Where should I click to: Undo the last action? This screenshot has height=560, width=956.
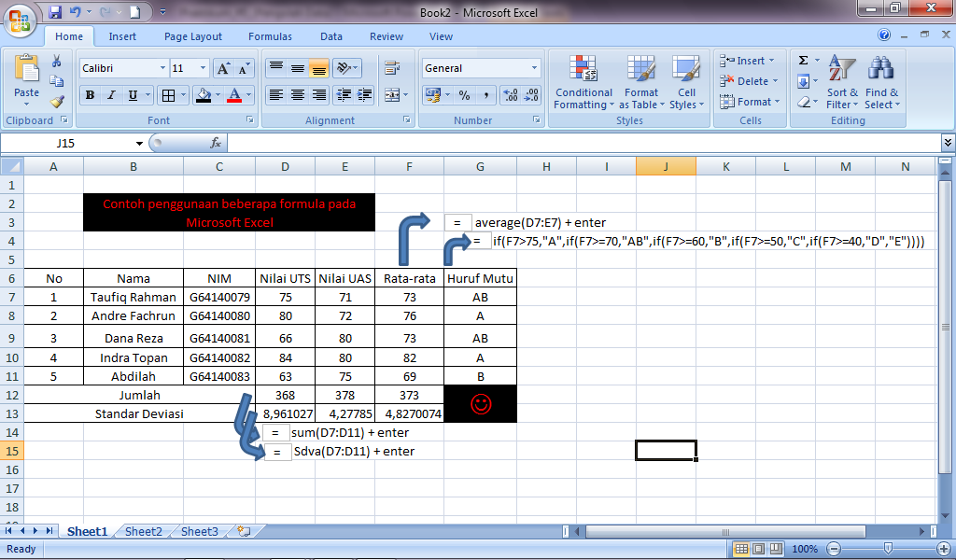click(x=75, y=11)
